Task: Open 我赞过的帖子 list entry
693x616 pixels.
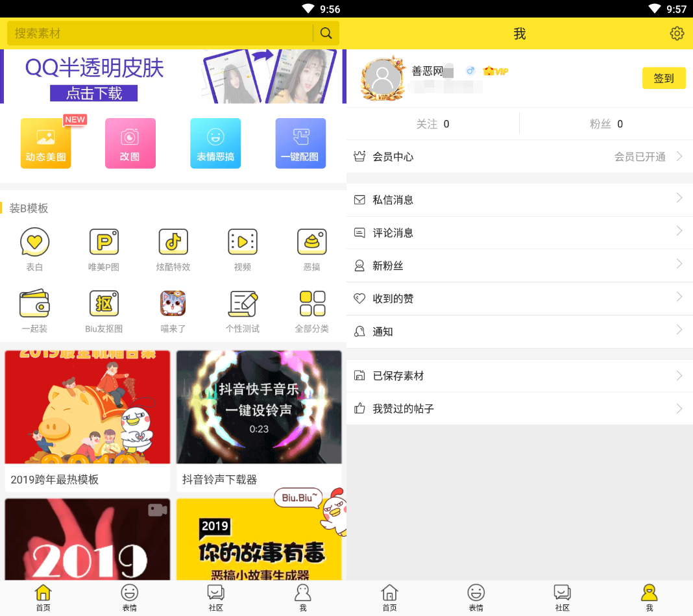Action: coord(403,409)
